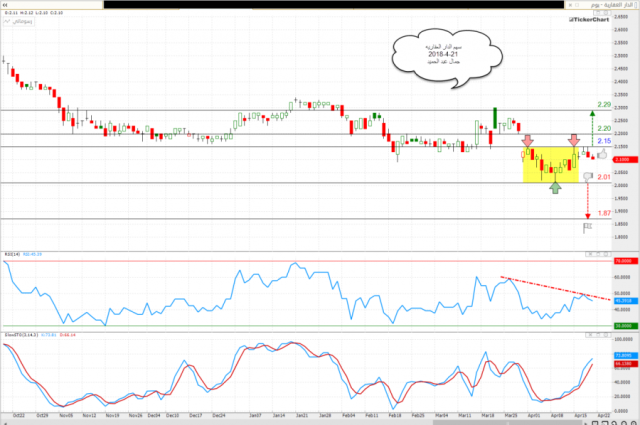Click the Apr15 date label on the axis
Screen dimensions: 640x425
coord(580,415)
